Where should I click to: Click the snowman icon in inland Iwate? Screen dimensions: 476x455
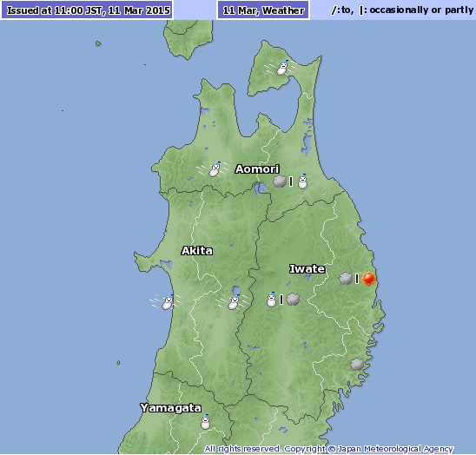tap(271, 300)
